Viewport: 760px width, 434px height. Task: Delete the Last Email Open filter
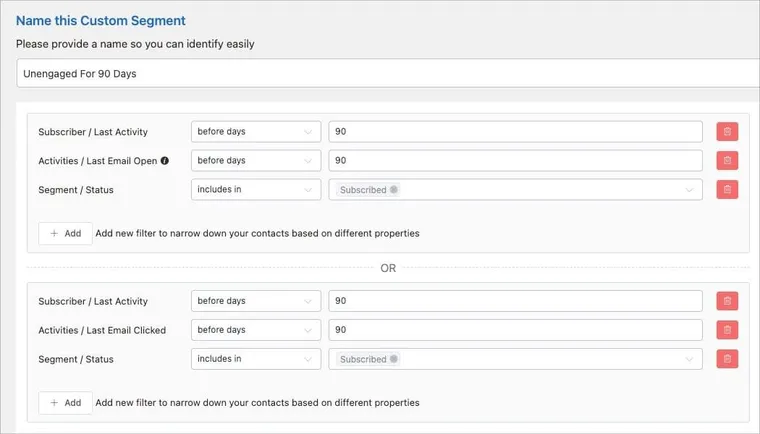tap(727, 161)
